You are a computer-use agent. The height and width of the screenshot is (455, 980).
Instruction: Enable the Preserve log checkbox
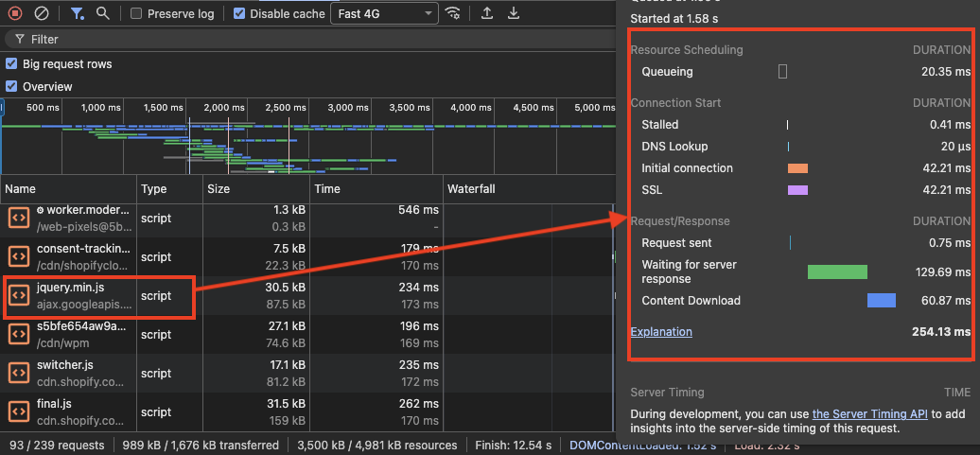click(137, 14)
